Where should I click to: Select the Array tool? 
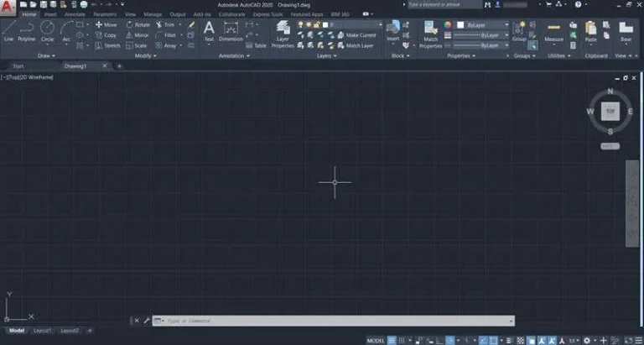click(x=166, y=45)
